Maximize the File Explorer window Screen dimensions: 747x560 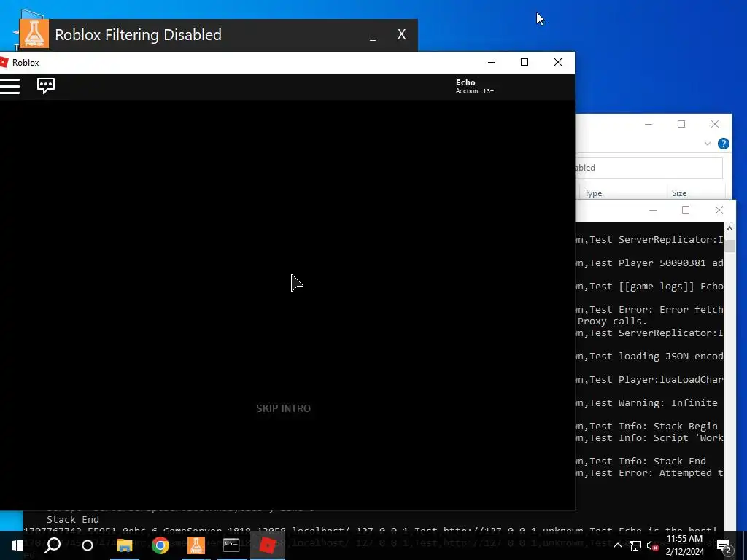pos(681,124)
